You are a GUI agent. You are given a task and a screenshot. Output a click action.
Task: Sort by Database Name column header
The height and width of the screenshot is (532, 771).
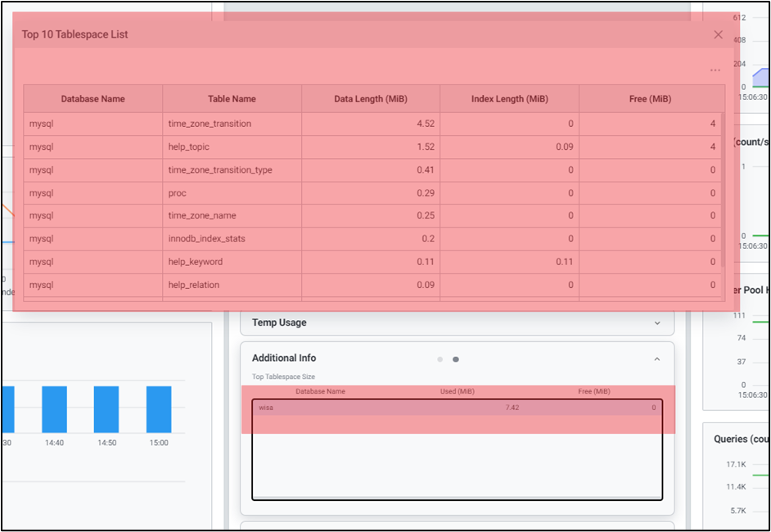point(92,99)
